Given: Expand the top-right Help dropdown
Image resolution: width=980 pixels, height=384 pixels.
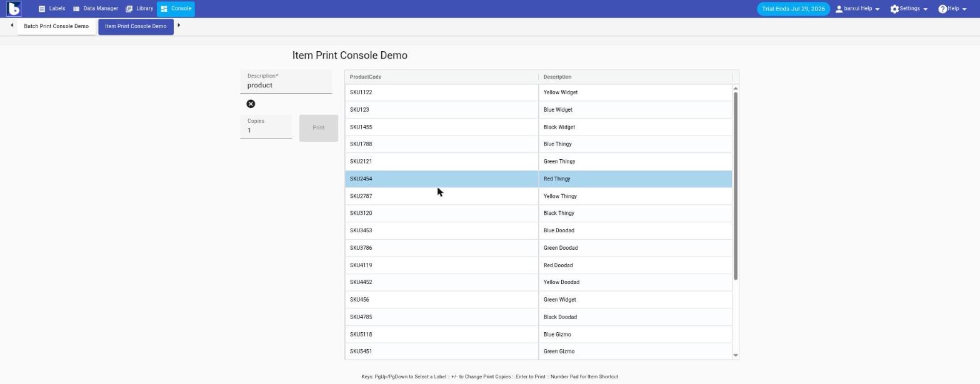Looking at the screenshot, I should tap(952, 9).
